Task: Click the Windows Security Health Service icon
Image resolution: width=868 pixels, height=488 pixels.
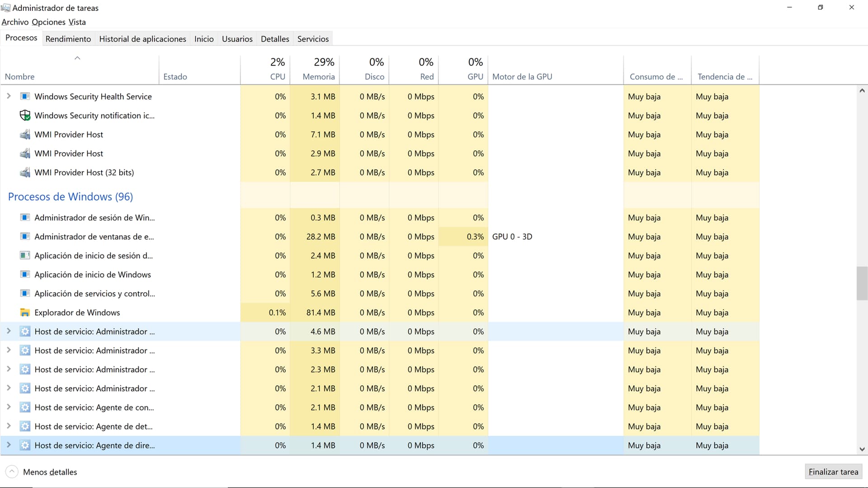Action: point(25,96)
